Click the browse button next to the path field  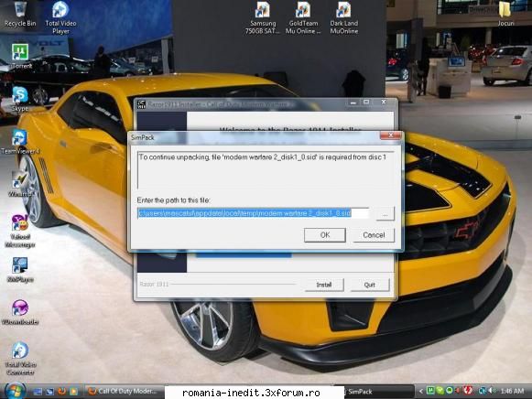coord(385,213)
